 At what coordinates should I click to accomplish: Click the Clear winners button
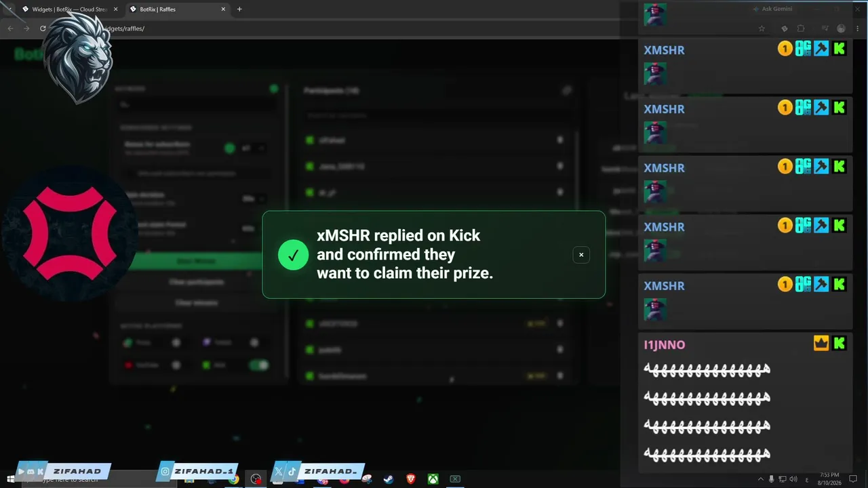point(195,302)
